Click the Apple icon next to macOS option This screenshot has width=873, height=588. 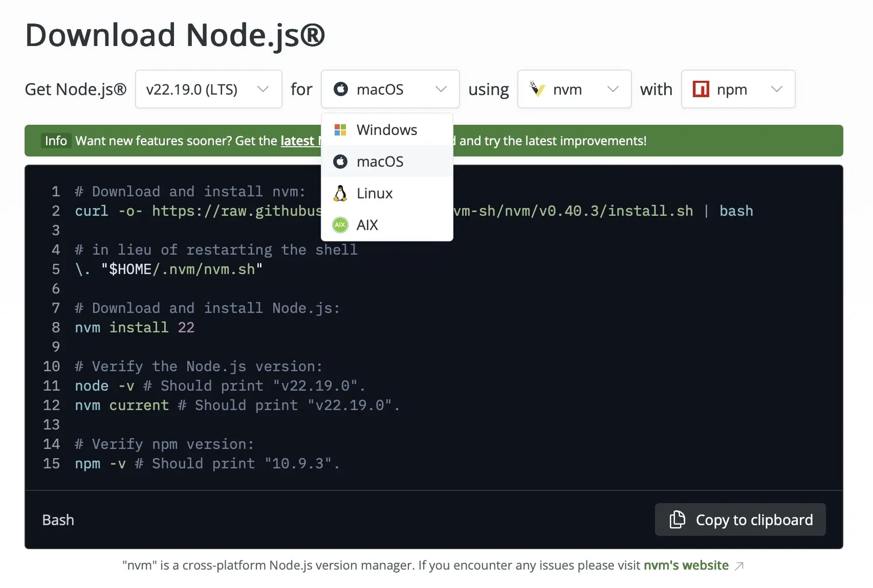coord(340,161)
